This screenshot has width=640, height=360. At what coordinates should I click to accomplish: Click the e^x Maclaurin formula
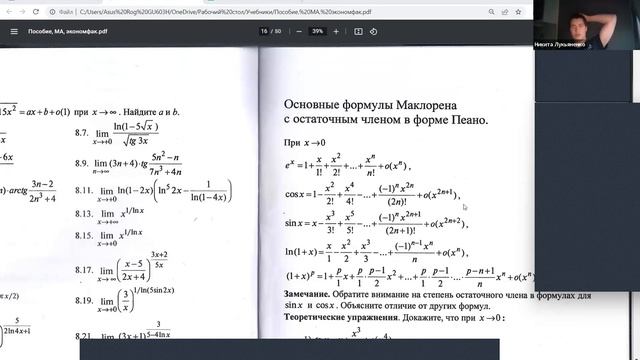348,164
